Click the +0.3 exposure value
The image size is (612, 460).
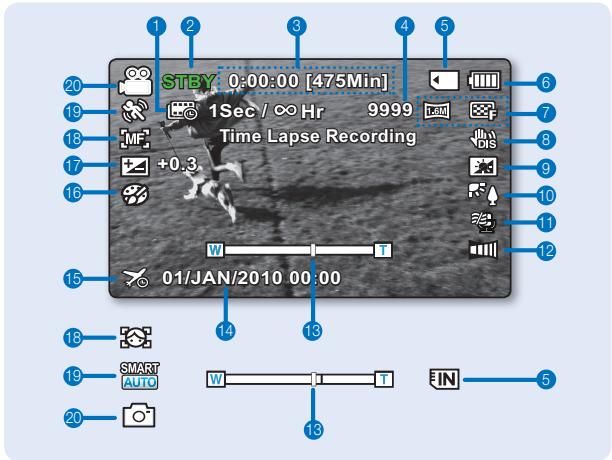coord(178,164)
